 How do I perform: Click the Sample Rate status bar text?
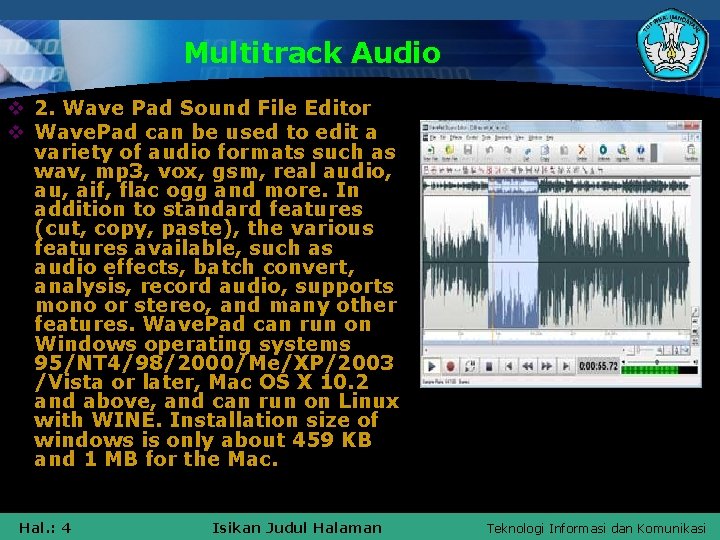tap(445, 382)
